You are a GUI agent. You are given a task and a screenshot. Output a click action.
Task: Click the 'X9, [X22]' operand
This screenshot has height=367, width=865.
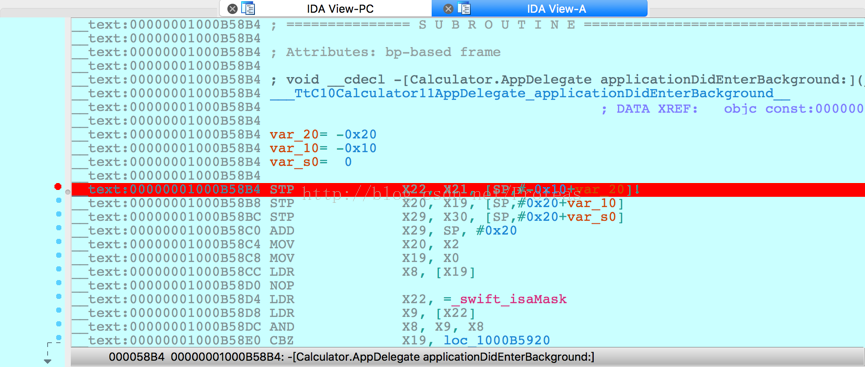(x=438, y=313)
